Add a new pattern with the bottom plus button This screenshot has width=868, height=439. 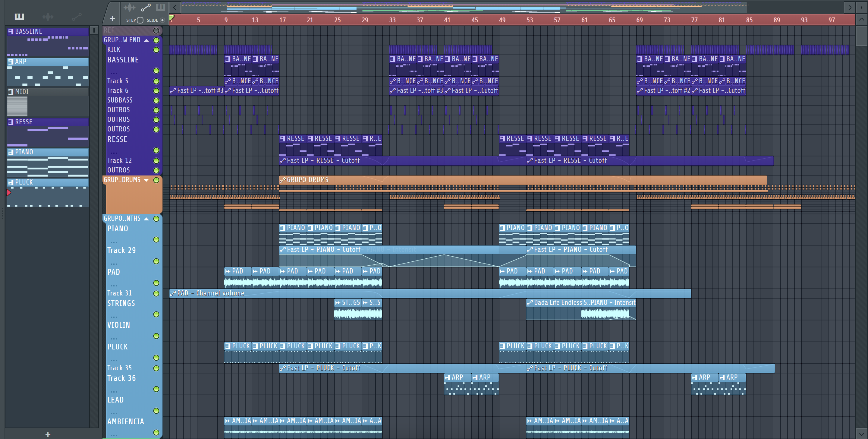(x=48, y=434)
